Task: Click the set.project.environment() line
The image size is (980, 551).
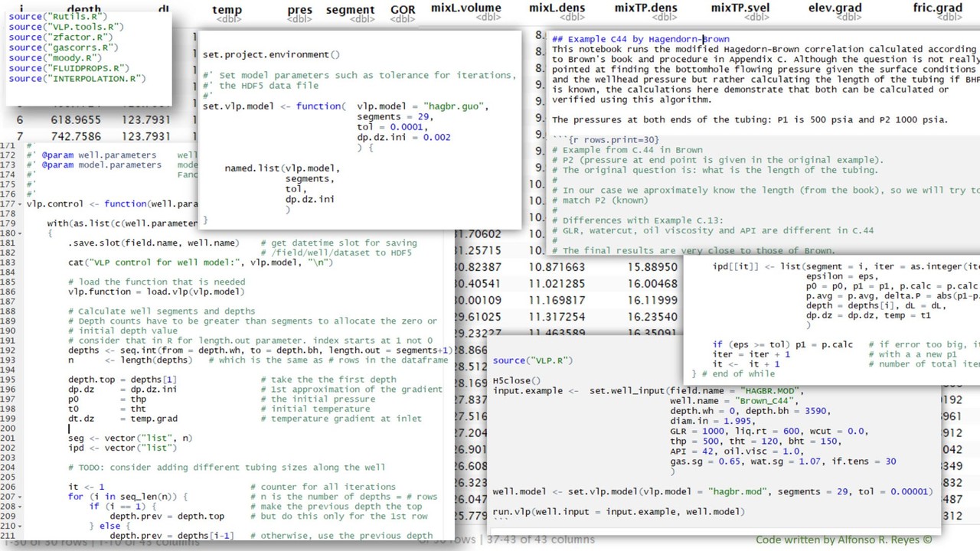Action: click(x=271, y=55)
